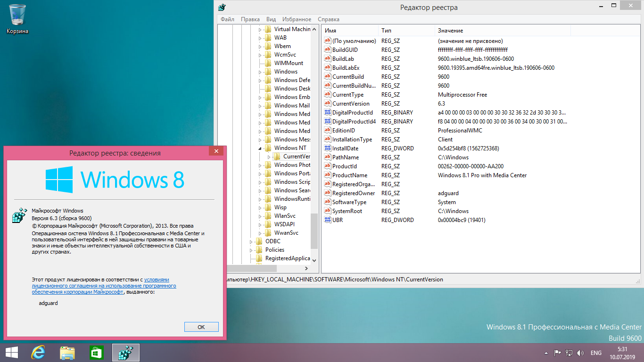Expand the Wbem tree node
Viewport: 644px width, 362px height.
[260, 46]
